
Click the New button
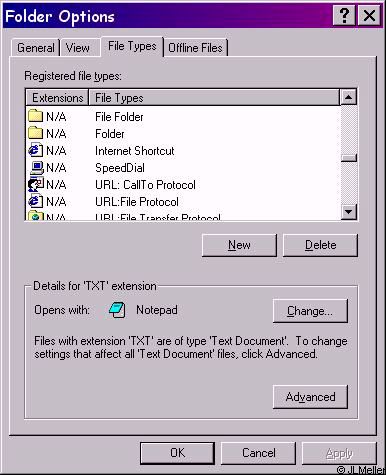tap(239, 245)
